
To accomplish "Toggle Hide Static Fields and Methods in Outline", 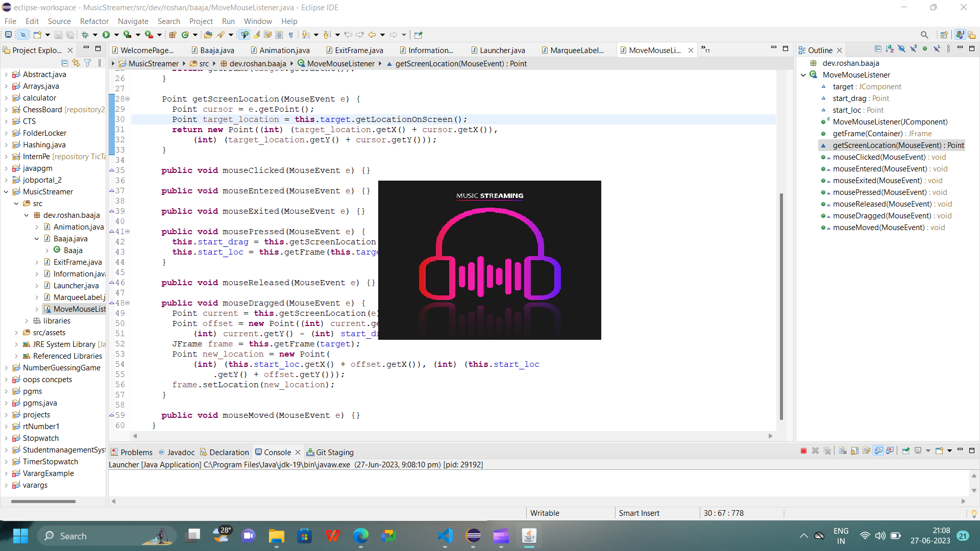I will tap(913, 49).
